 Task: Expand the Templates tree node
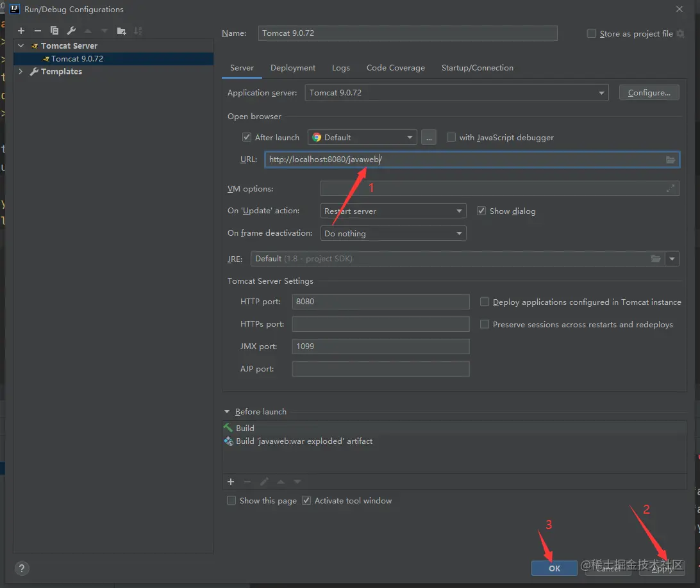click(21, 71)
